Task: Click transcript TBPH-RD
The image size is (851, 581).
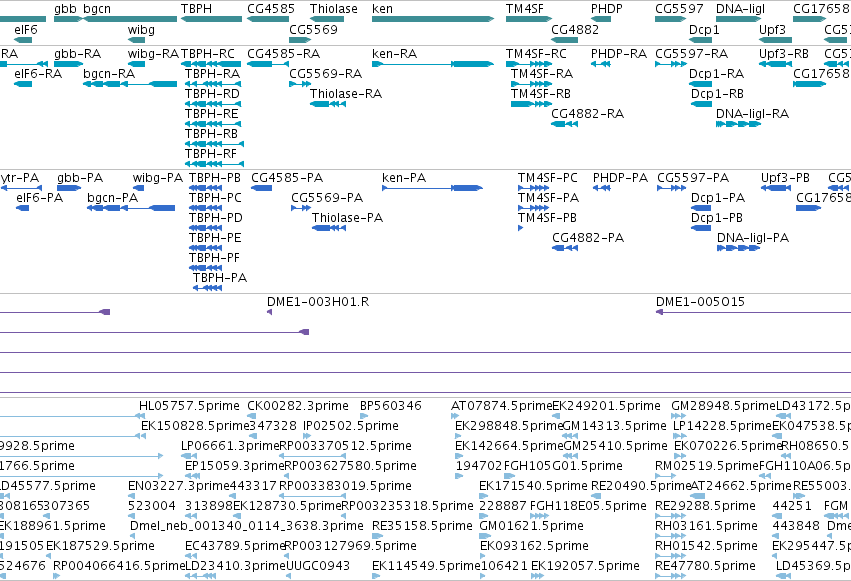Action: 213,104
